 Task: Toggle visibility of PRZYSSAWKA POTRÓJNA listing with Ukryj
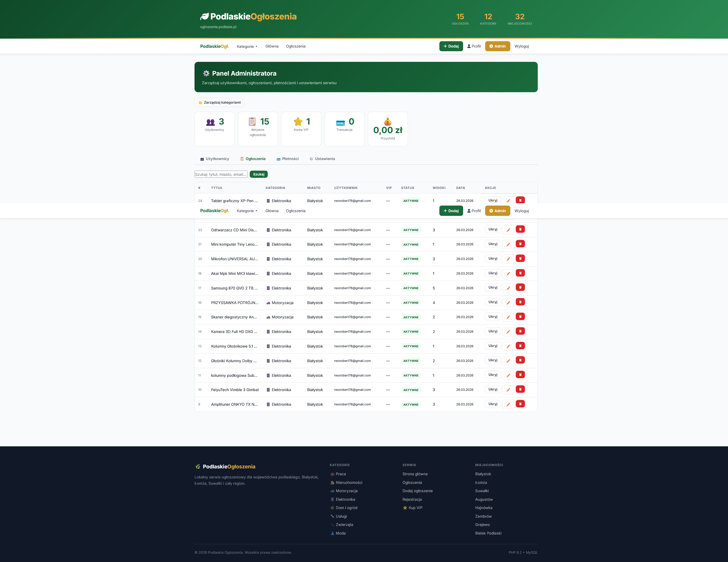coord(492,302)
